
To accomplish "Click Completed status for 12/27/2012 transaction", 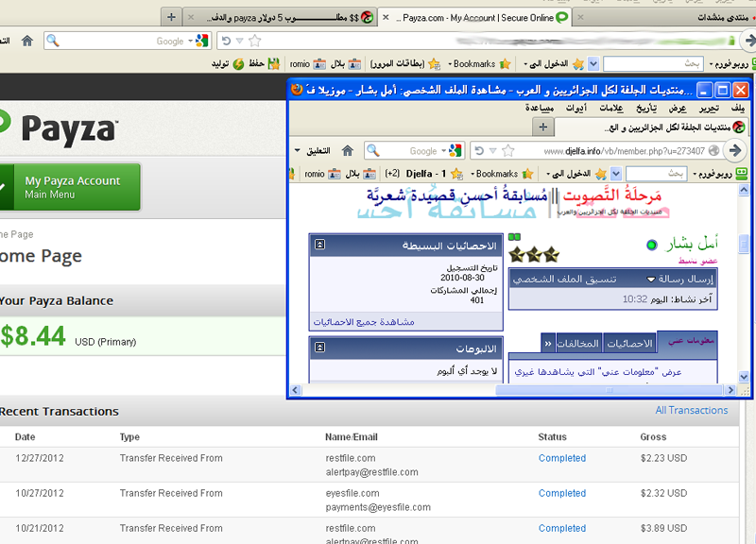I will coord(562,458).
